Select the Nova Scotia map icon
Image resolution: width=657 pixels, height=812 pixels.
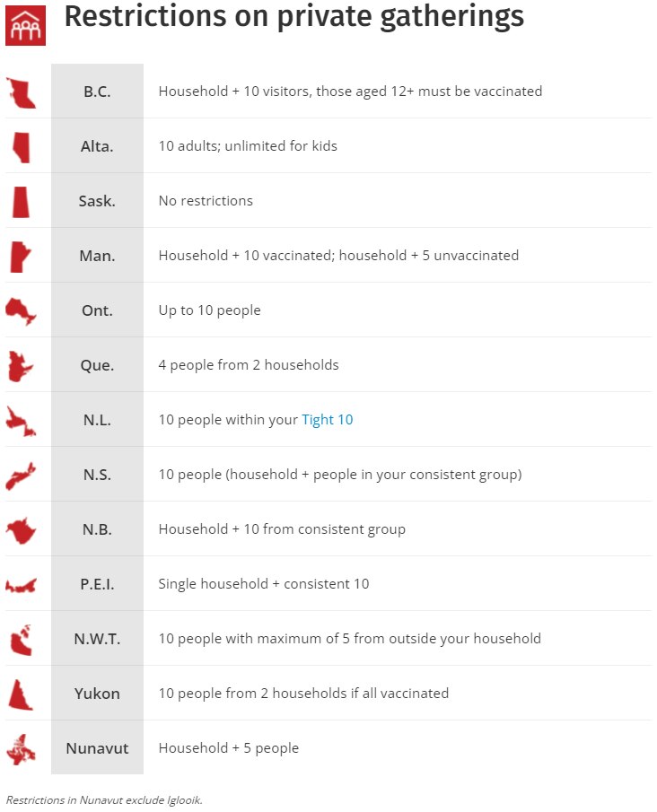click(20, 476)
